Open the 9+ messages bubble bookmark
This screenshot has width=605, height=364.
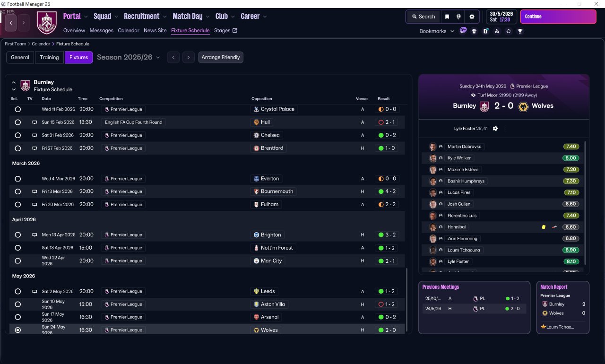(463, 31)
